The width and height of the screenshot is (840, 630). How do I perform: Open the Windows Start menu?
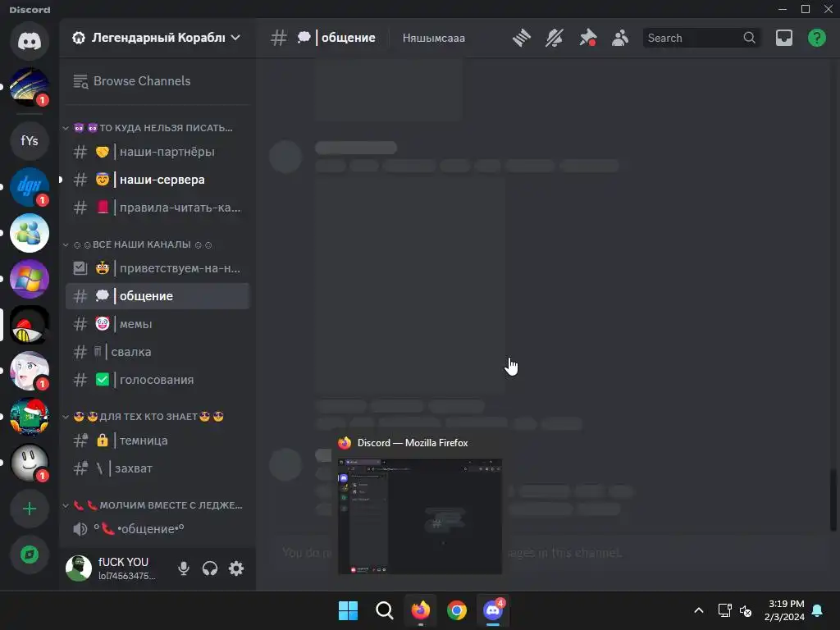(348, 610)
